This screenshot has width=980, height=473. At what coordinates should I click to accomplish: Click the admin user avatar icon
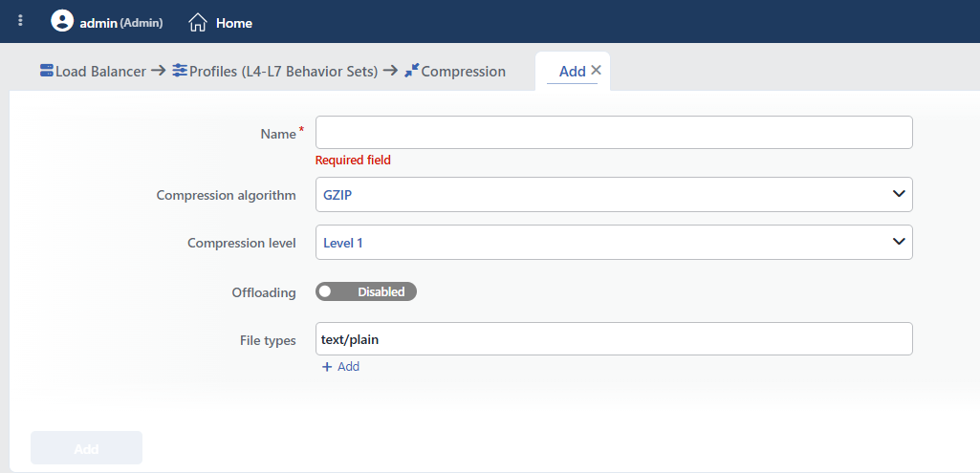pyautogui.click(x=62, y=21)
